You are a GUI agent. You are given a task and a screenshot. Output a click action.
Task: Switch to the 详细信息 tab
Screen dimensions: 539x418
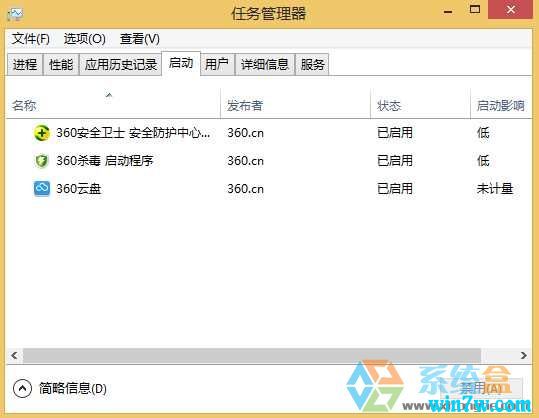(265, 64)
